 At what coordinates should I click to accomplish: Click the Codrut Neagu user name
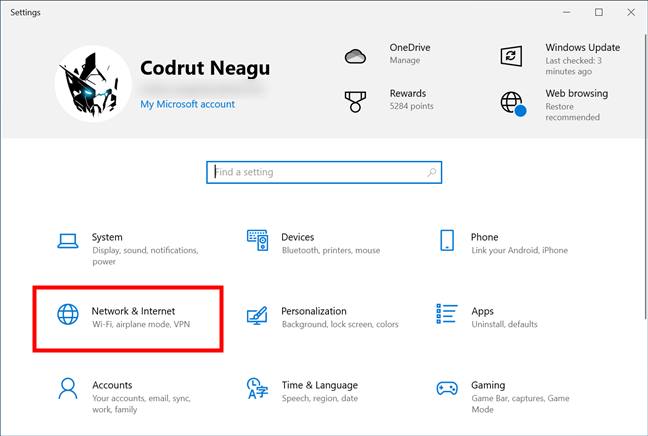(205, 68)
